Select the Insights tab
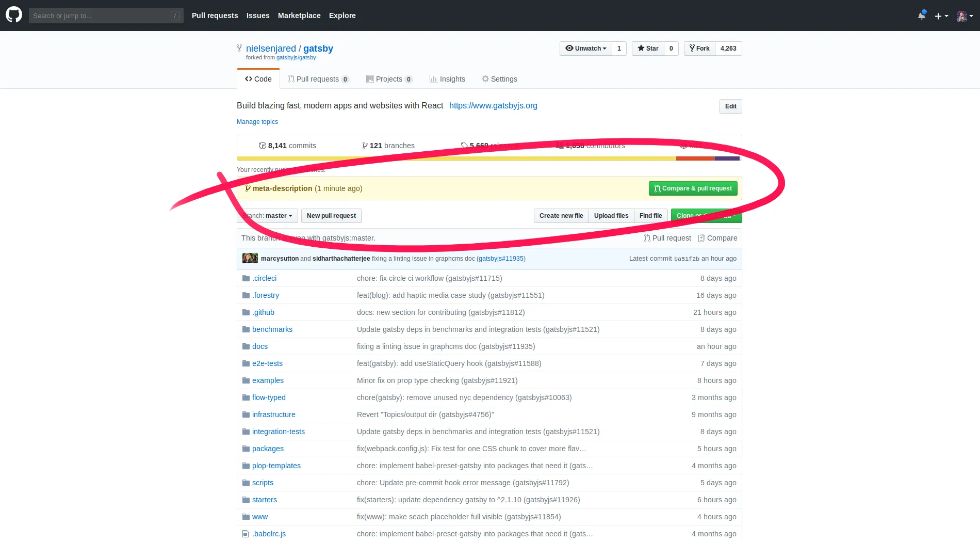Screen dimensions: 980x542 click(x=447, y=79)
